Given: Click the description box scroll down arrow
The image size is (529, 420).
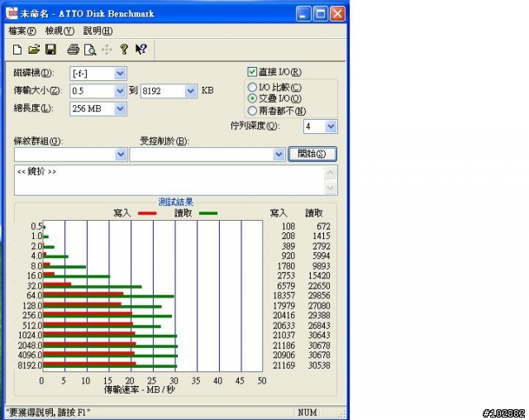Looking at the screenshot, I should pyautogui.click(x=331, y=188).
